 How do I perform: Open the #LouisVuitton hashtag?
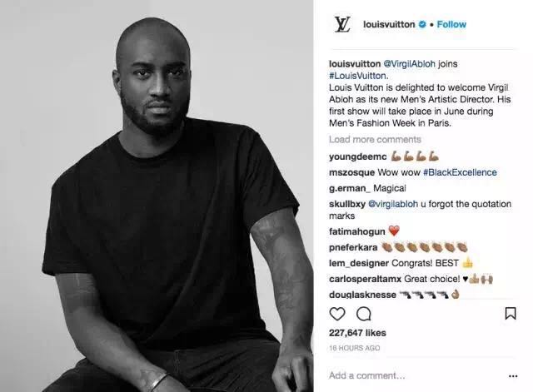pos(358,76)
